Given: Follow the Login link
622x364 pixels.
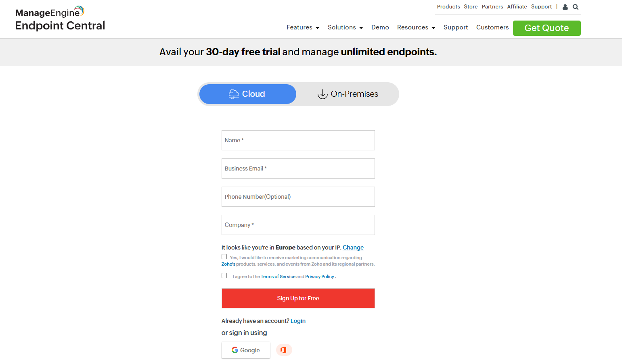Looking at the screenshot, I should point(298,321).
